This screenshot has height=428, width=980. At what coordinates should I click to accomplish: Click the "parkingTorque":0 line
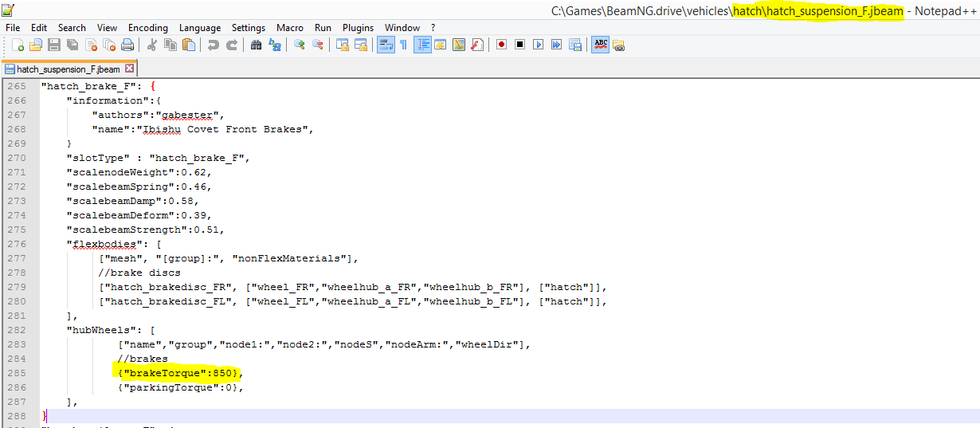point(179,387)
